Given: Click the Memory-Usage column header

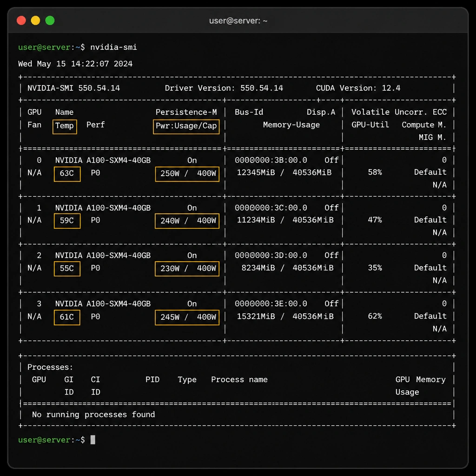Looking at the screenshot, I should click(x=291, y=125).
